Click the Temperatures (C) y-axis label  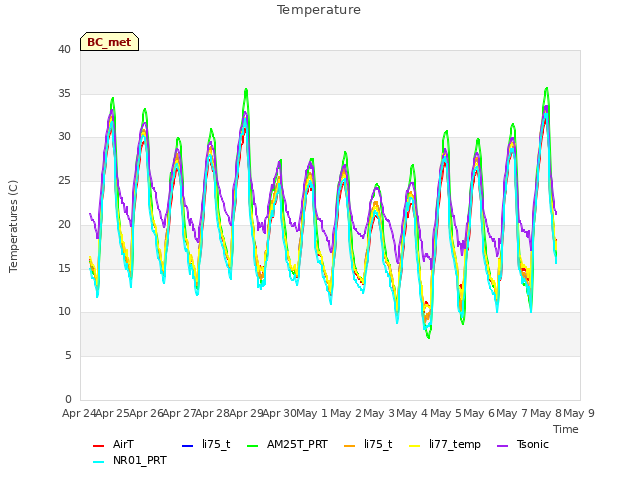(13, 226)
